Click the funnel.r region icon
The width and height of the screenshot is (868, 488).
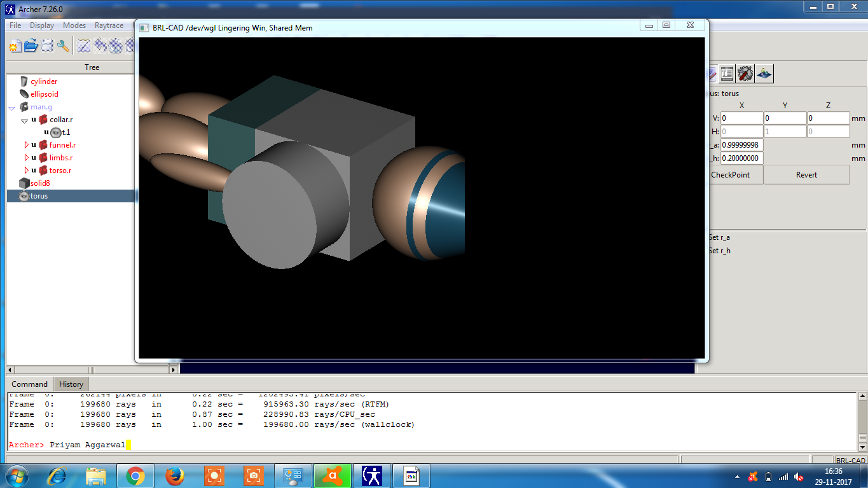click(x=43, y=145)
